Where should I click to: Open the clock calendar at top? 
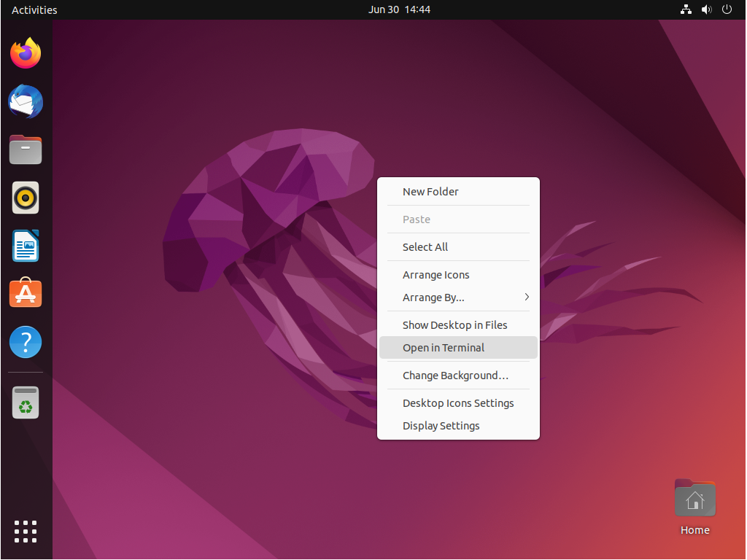pyautogui.click(x=399, y=9)
